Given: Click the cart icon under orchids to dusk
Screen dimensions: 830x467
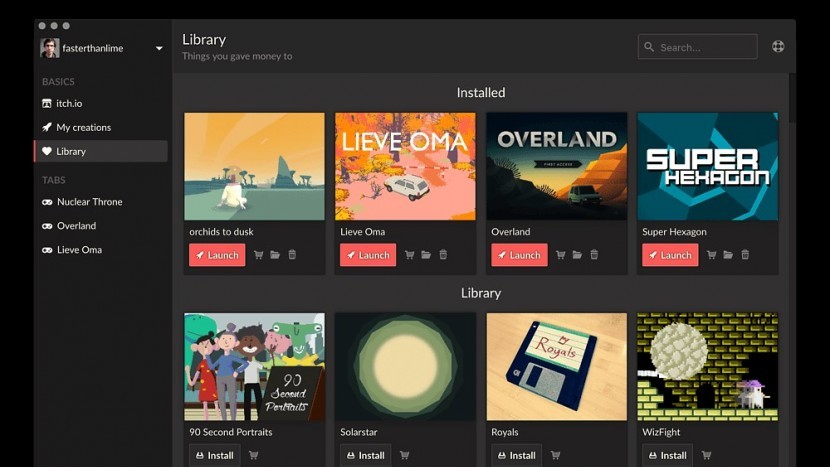Looking at the screenshot, I should tap(258, 255).
